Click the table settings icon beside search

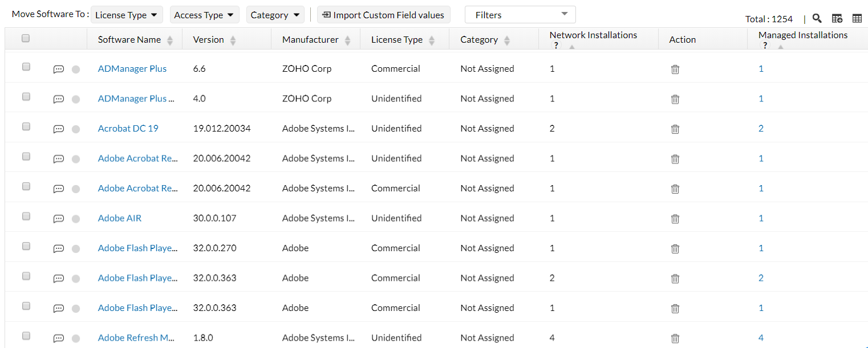(x=837, y=19)
